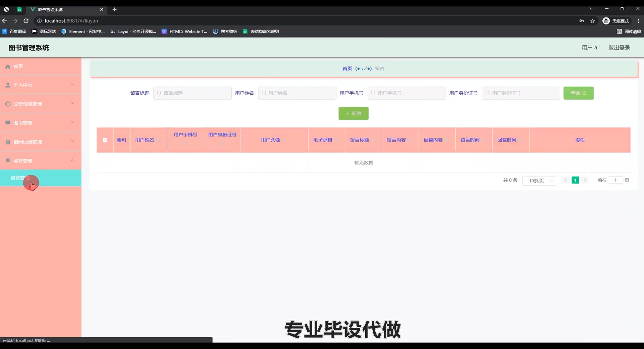Click the site info icon in address bar
The height and width of the screenshot is (349, 644).
(39, 21)
